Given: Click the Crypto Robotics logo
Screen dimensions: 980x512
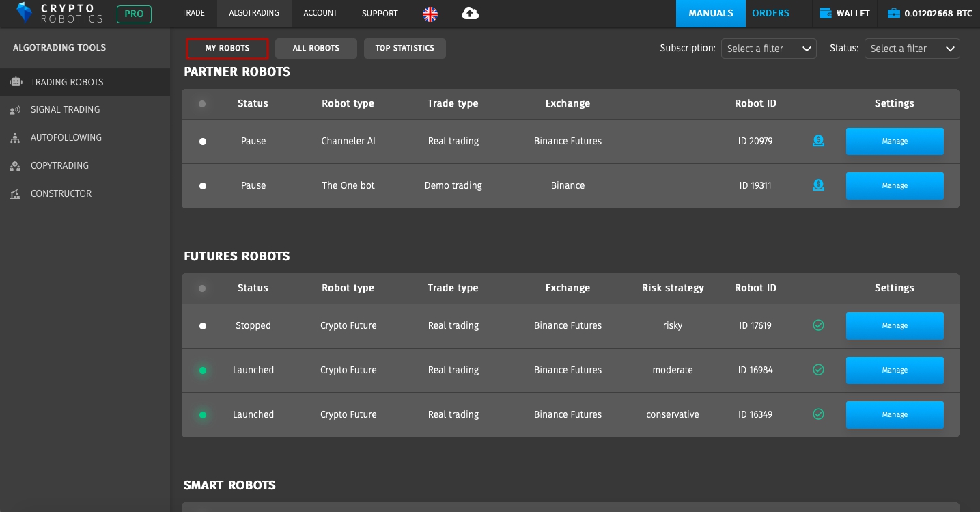Looking at the screenshot, I should coord(59,13).
